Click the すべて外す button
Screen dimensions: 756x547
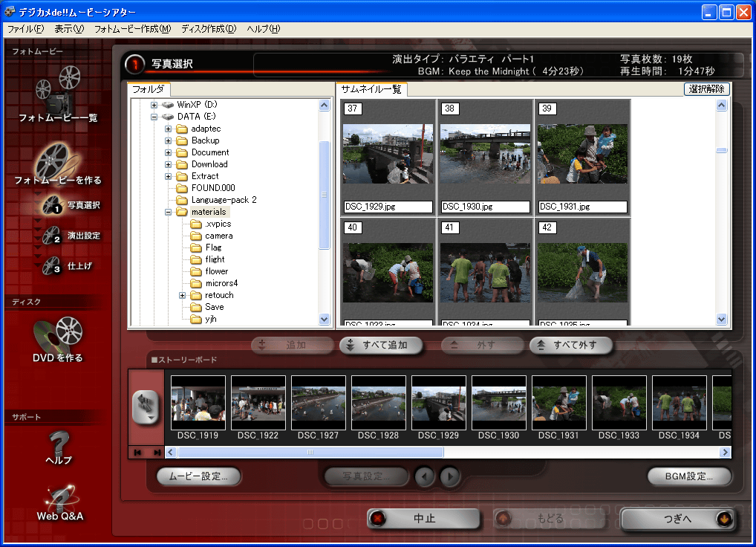click(571, 345)
